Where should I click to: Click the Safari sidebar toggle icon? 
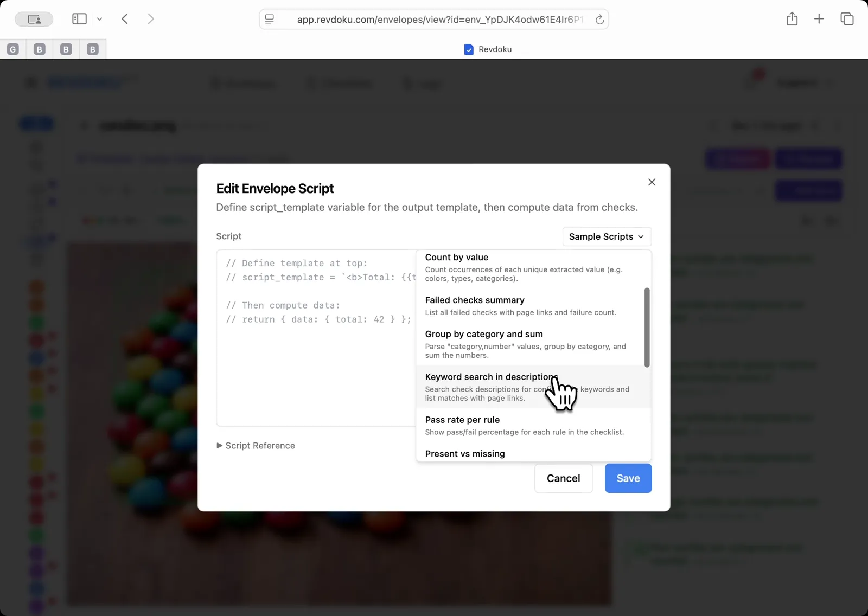(x=79, y=19)
